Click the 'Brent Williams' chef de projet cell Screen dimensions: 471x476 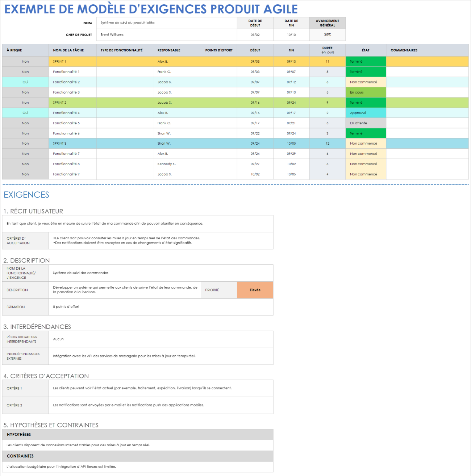tap(167, 35)
